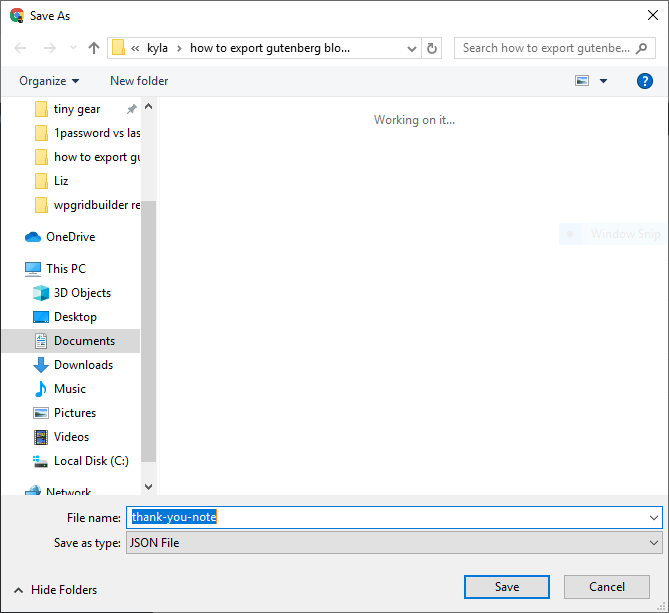Select 3D Objects in the sidebar
Screen dimensions: 669x613
click(82, 293)
